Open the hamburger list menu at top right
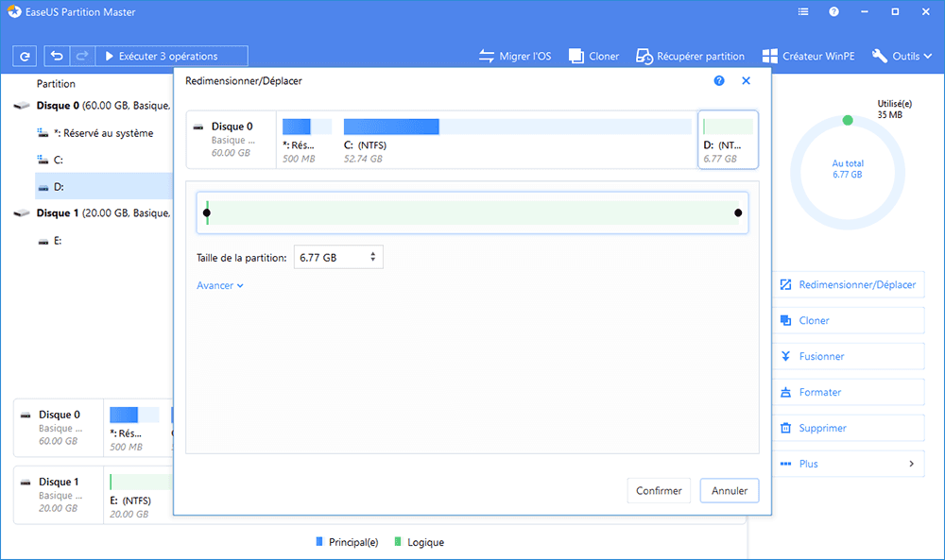945x560 pixels. pyautogui.click(x=802, y=11)
